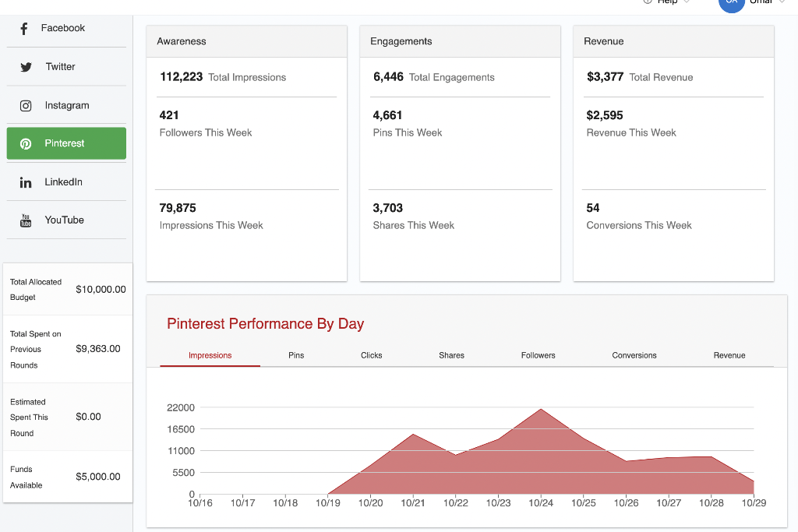Open the Followers chart tab
798x532 pixels.
[538, 355]
